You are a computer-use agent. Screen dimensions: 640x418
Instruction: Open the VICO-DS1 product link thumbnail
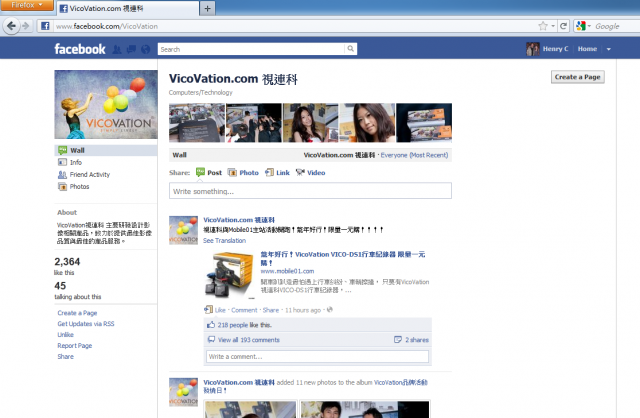pos(229,275)
